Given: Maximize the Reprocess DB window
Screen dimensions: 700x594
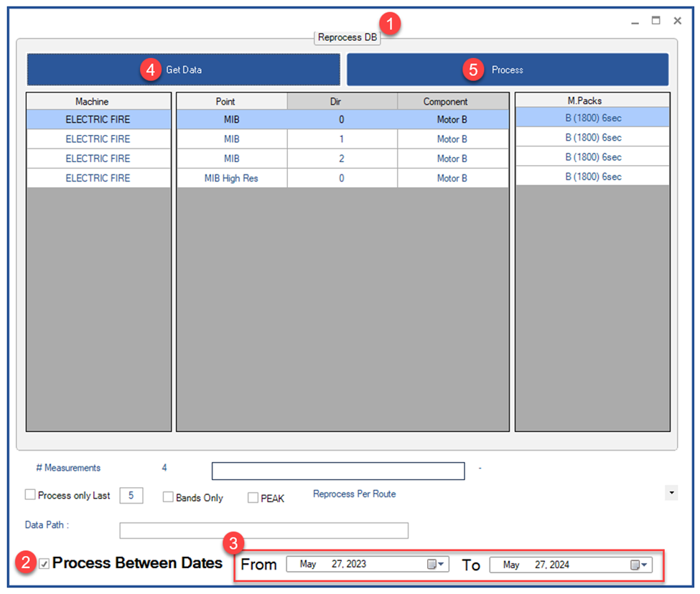Looking at the screenshot, I should pyautogui.click(x=655, y=21).
